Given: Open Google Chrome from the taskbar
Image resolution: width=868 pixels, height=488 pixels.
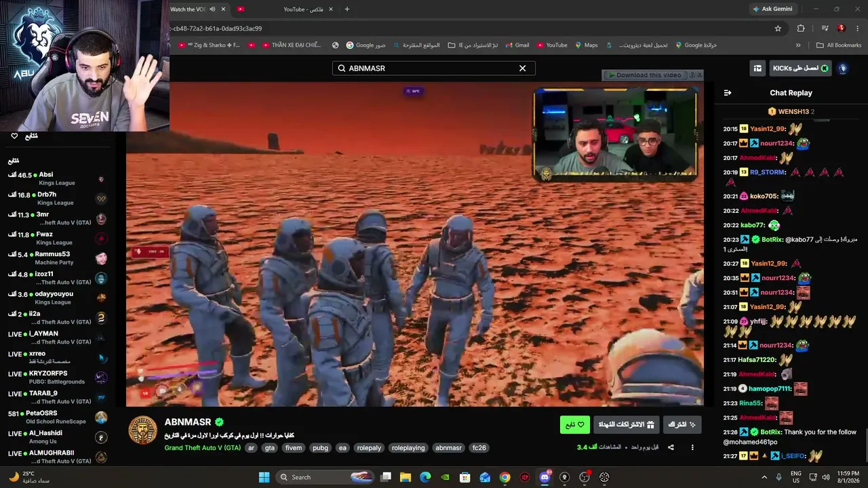Looking at the screenshot, I should click(x=505, y=477).
